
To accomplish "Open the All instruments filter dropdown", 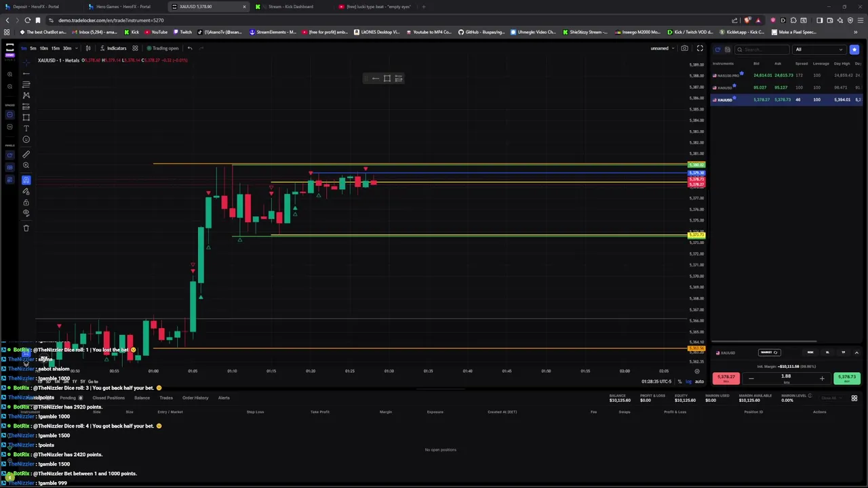I will click(819, 49).
